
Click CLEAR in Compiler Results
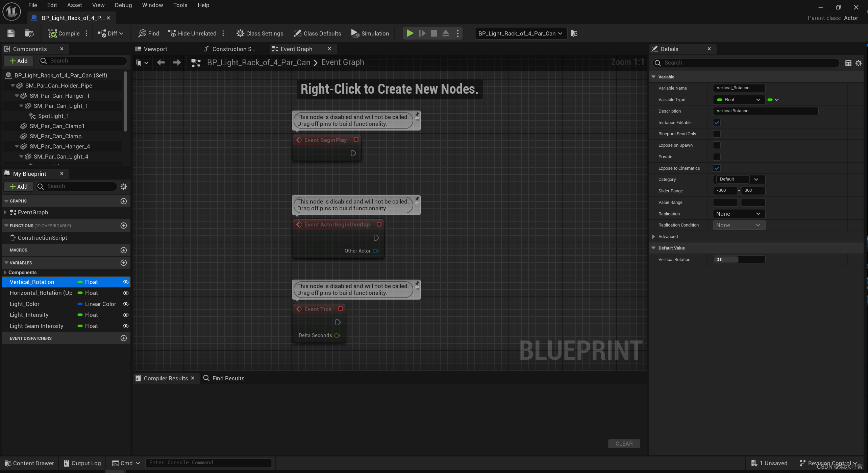[624, 444]
